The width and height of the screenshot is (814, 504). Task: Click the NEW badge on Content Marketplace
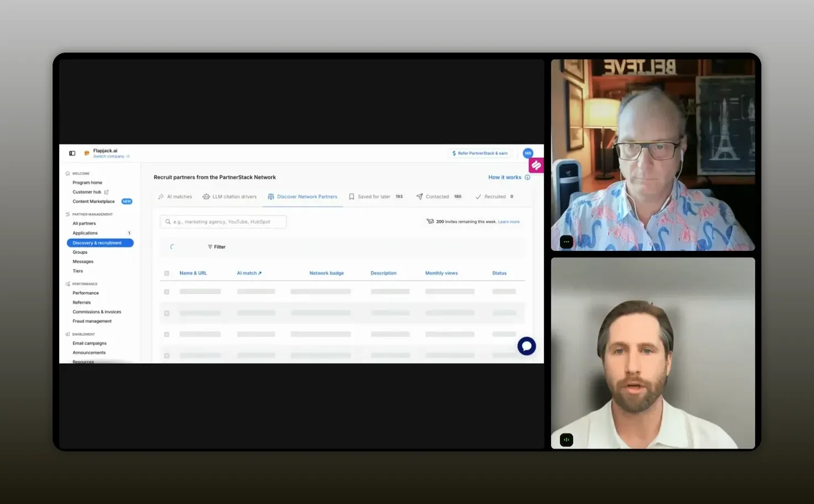pos(127,202)
